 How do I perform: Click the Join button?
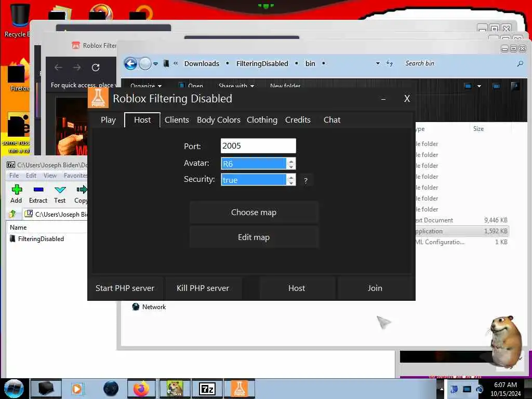[375, 288]
